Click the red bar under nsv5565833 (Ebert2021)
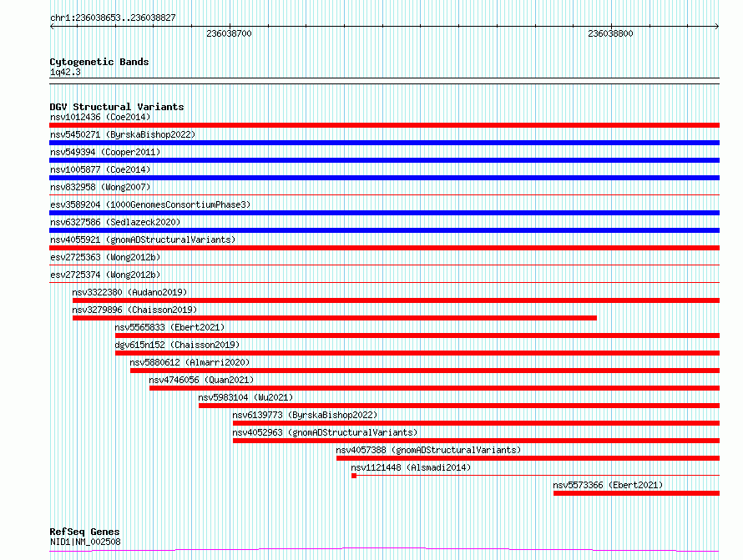Image resolution: width=743 pixels, height=560 pixels. tap(417, 335)
